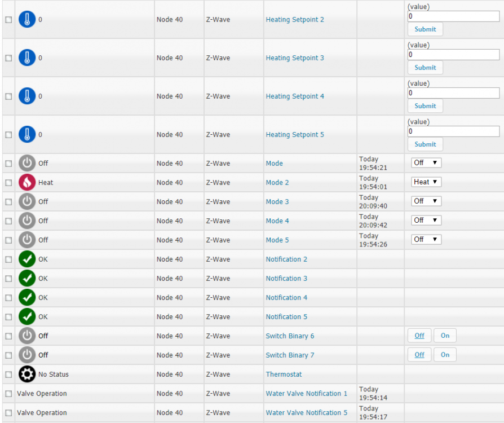Image resolution: width=504 pixels, height=423 pixels.
Task: Open the Water Valve Notification 1 link
Action: pyautogui.click(x=306, y=394)
